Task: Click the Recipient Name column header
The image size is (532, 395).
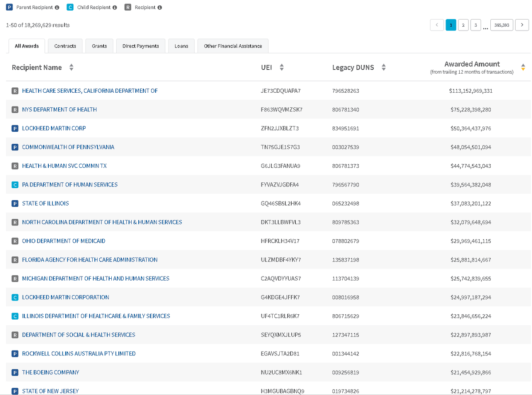Action: (x=37, y=68)
